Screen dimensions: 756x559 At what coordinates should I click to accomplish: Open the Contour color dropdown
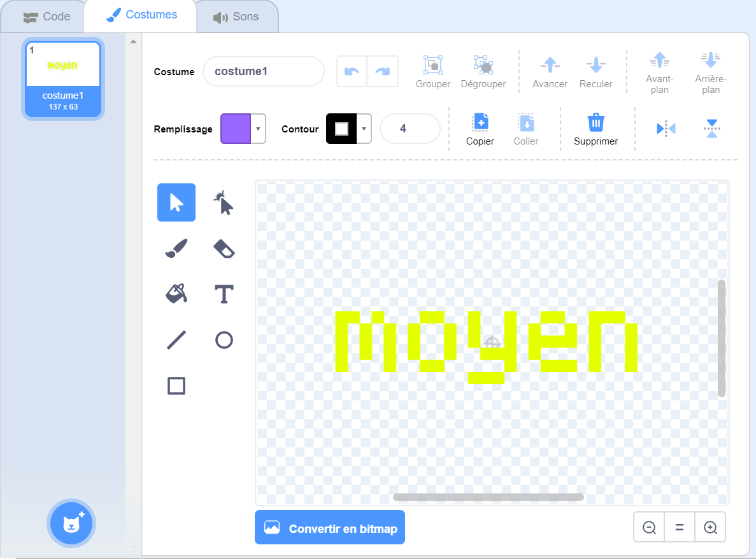[364, 129]
